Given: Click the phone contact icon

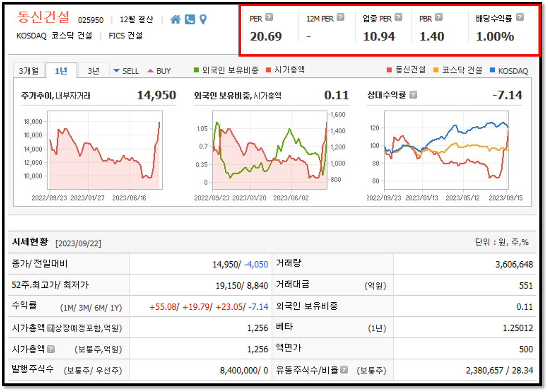Looking at the screenshot, I should coord(190,19).
